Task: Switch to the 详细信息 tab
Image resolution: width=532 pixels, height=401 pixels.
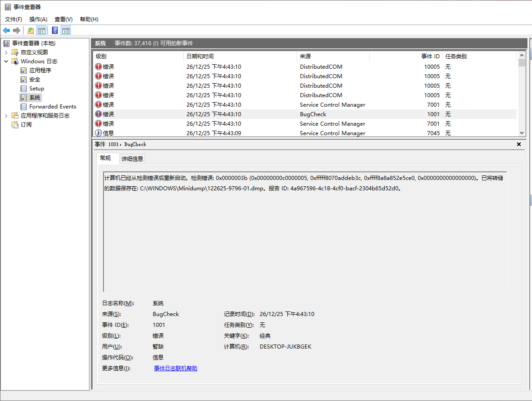Action: [x=132, y=159]
